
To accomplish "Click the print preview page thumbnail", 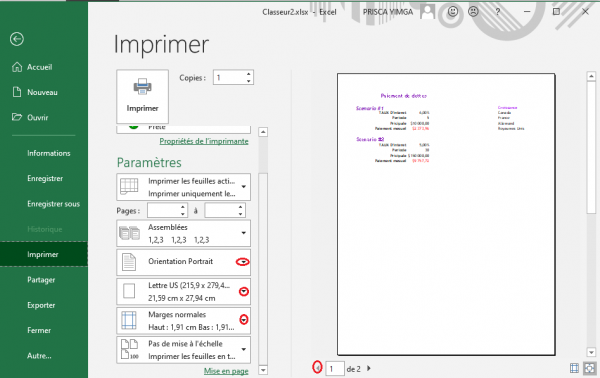I will [x=446, y=214].
